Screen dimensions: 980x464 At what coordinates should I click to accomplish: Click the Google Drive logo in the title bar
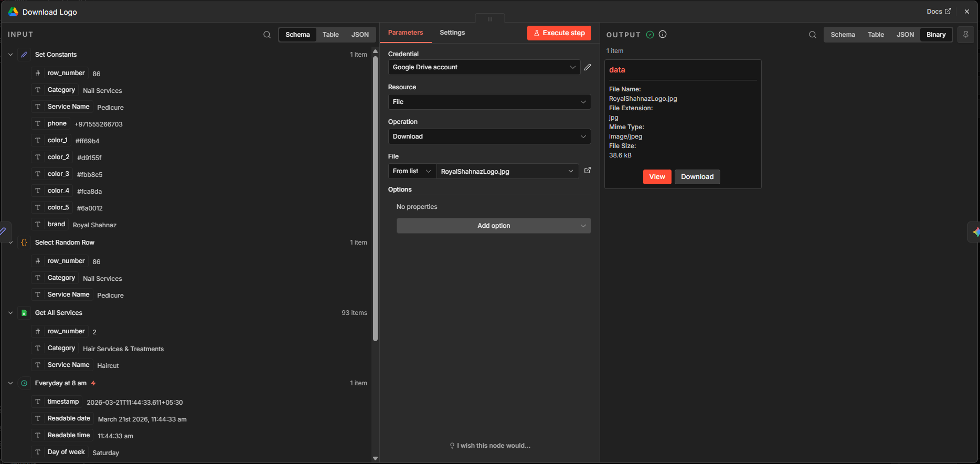point(13,12)
